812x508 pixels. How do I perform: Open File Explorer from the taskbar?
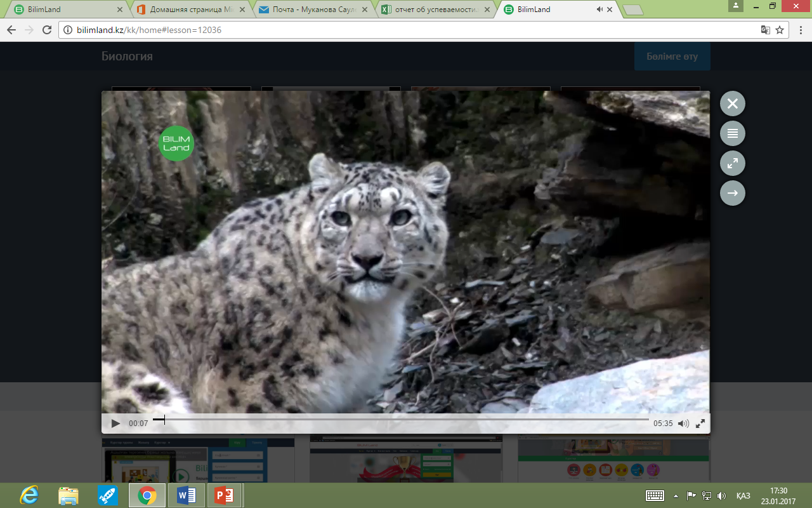tap(68, 495)
